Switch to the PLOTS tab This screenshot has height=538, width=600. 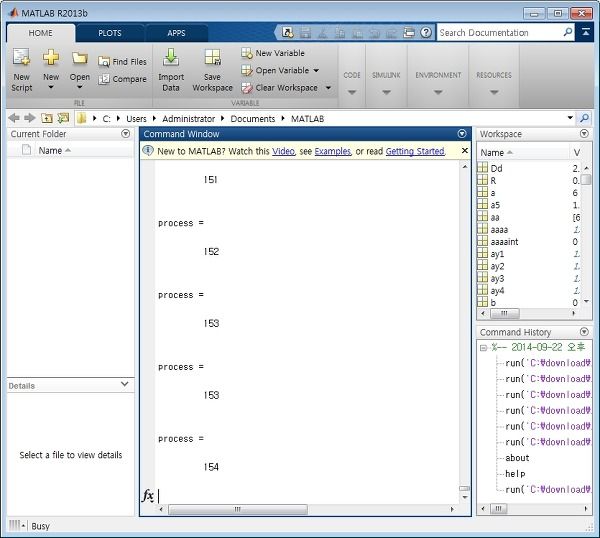tap(110, 33)
